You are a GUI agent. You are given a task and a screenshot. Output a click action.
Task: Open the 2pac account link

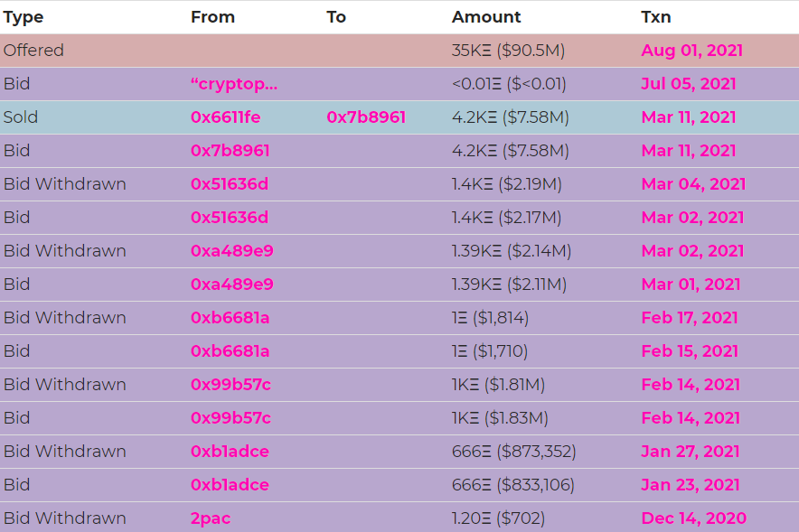(211, 518)
